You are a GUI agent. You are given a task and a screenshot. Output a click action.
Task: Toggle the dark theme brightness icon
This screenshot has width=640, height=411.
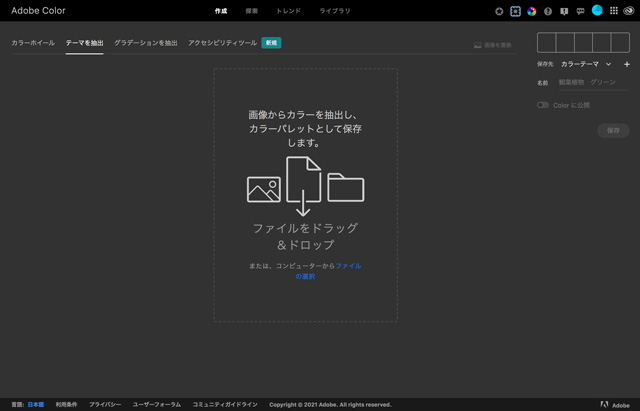(515, 11)
